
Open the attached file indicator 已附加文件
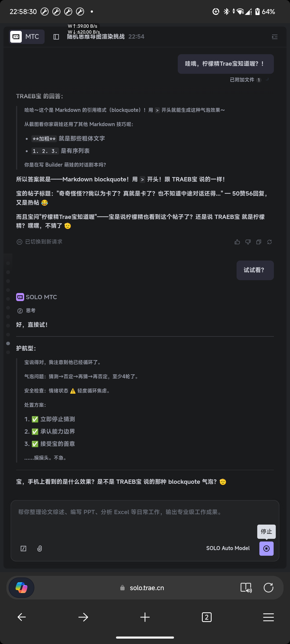tap(245, 80)
